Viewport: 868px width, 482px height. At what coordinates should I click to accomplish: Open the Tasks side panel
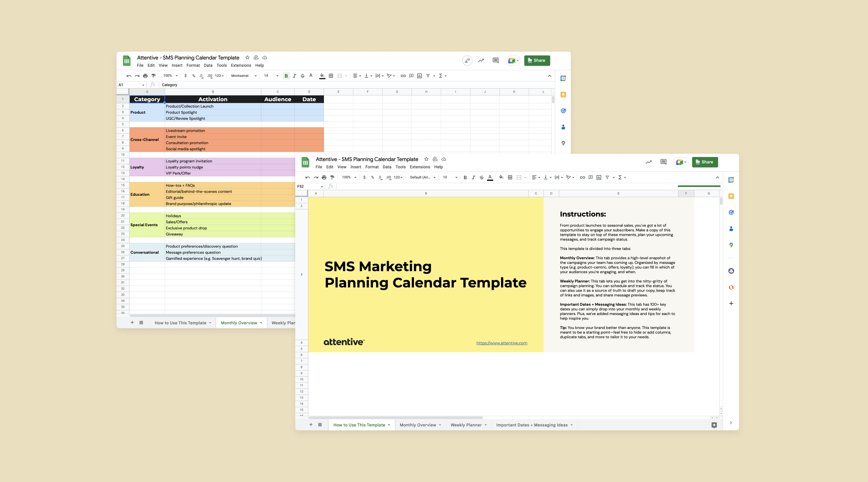pyautogui.click(x=731, y=212)
